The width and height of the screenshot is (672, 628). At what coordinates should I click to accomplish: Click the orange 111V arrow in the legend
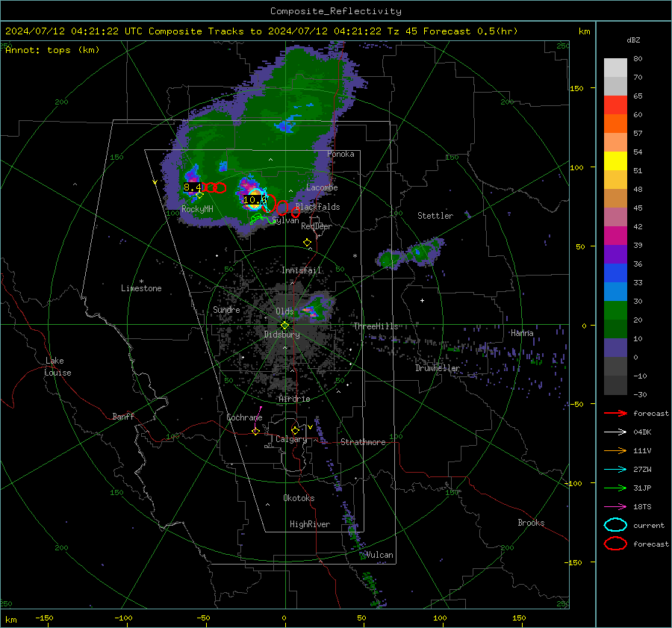click(615, 450)
